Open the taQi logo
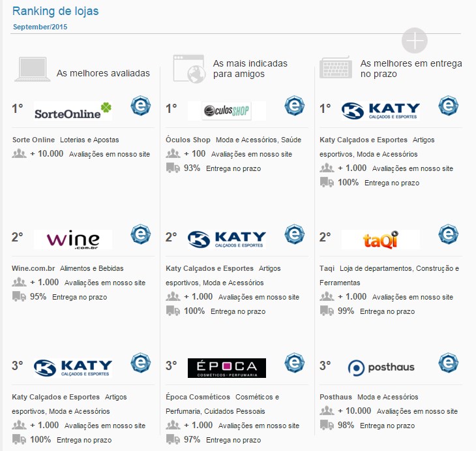476x451 pixels. pos(381,240)
